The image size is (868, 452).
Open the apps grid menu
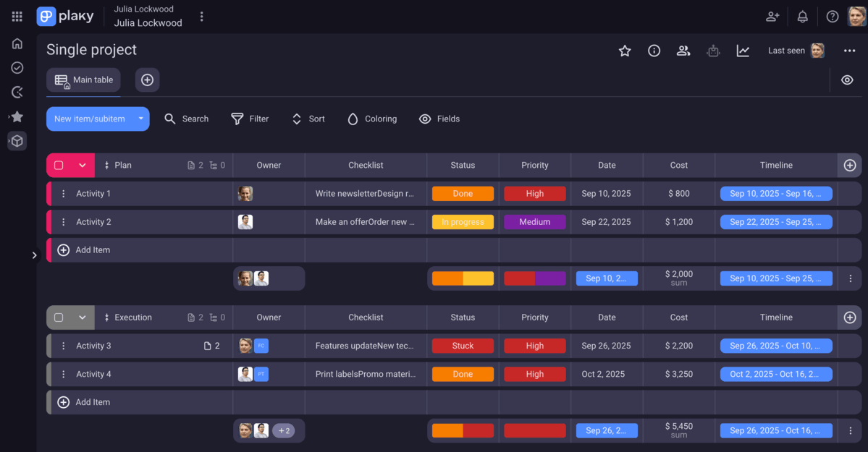17,17
